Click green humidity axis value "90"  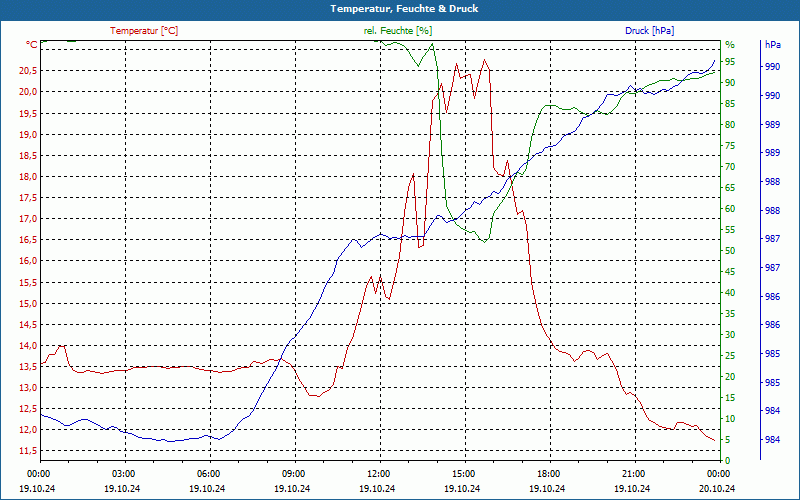(x=730, y=83)
